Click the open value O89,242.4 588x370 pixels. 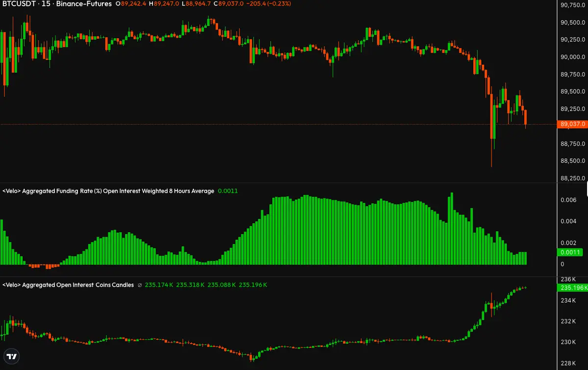pos(130,4)
